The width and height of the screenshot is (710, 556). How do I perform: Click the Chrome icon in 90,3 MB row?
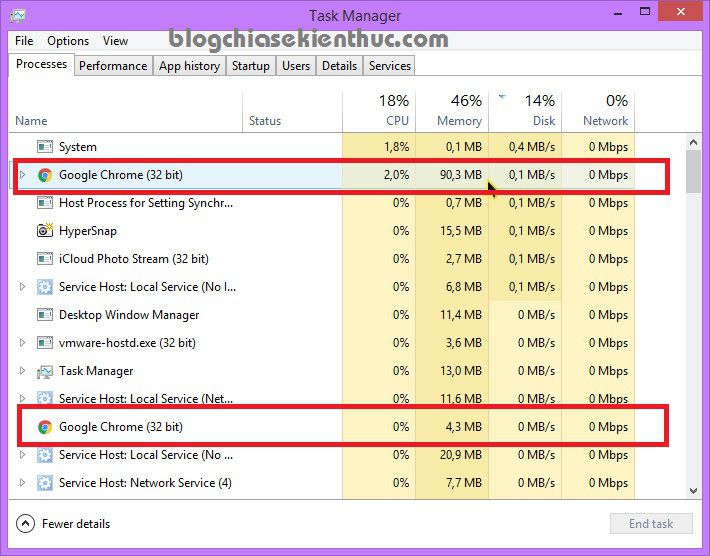coord(45,175)
